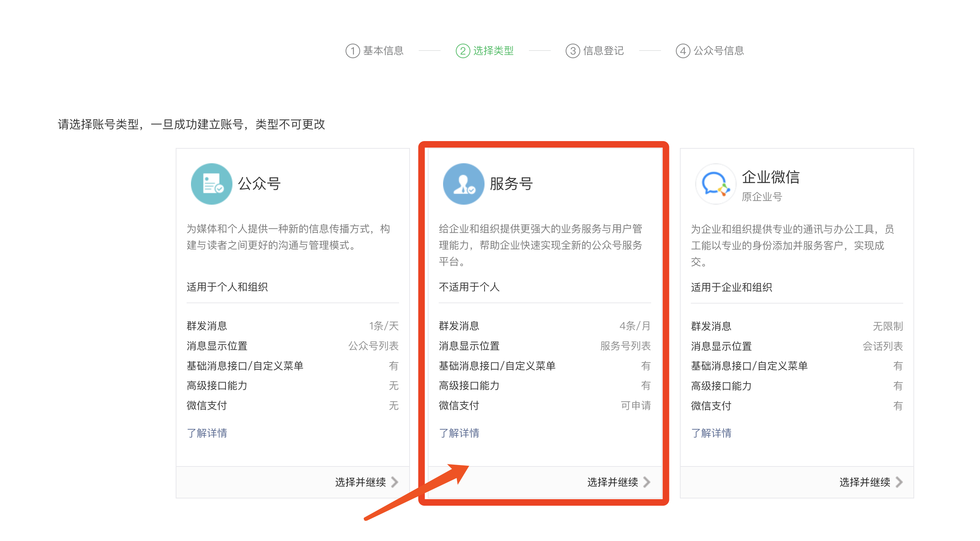The height and width of the screenshot is (541, 980).
Task: Click the 公众号 description paragraph
Action: point(288,237)
